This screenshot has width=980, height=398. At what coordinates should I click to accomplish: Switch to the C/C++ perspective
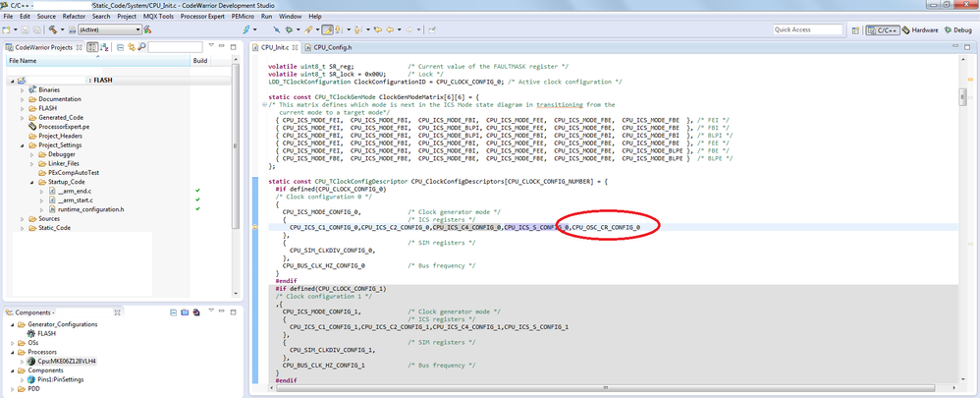point(882,29)
